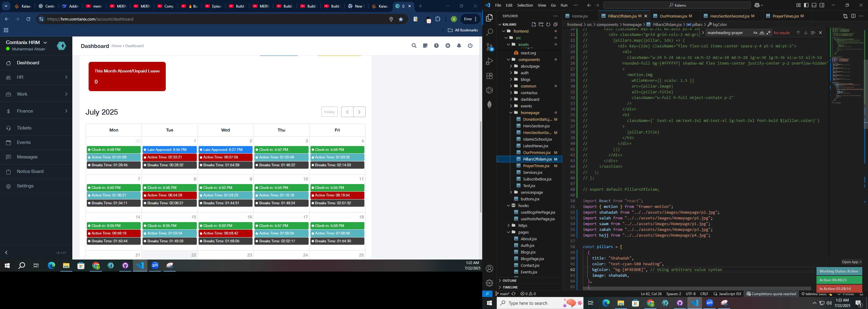Toggle Match Case in find widget
This screenshot has width=868, height=309.
pos(755,33)
